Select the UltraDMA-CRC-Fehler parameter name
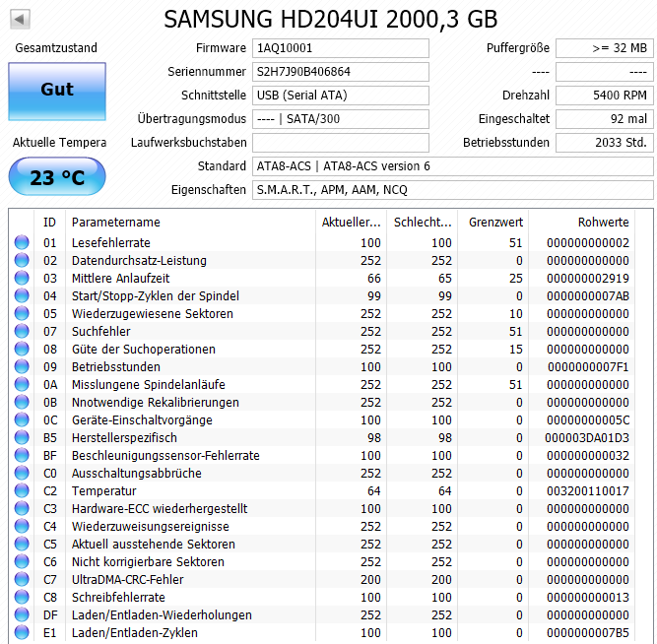Viewport: 657px width, 644px height. 128,579
